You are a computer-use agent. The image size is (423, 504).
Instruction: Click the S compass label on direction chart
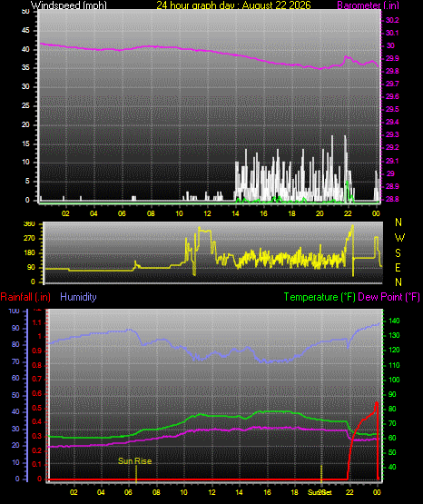398,253
